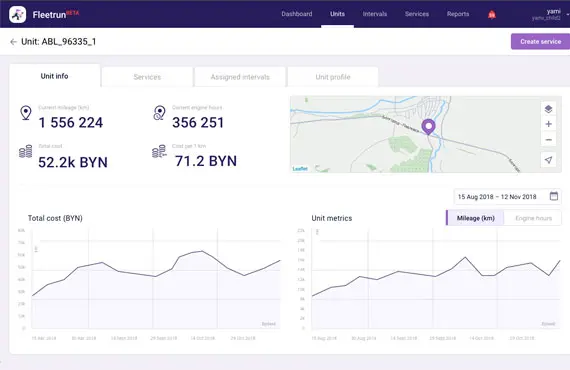Viewport: 570px width, 370px height.
Task: Click the Unit metrics chart title
Action: pyautogui.click(x=332, y=218)
